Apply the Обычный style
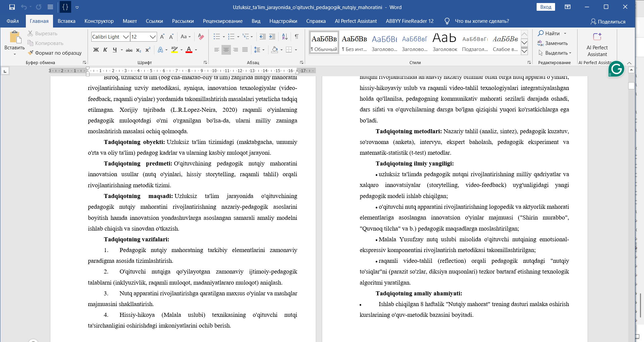The height and width of the screenshot is (342, 644). tap(324, 43)
